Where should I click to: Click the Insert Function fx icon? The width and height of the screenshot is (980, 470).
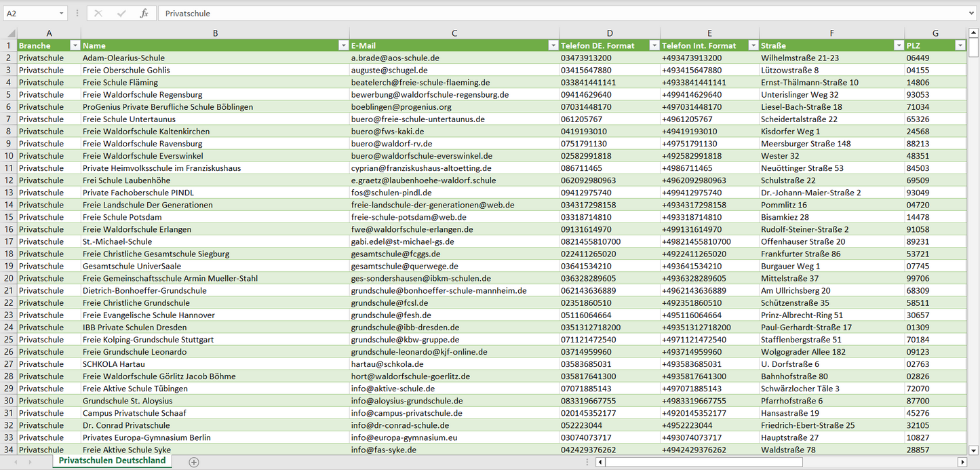(144, 14)
